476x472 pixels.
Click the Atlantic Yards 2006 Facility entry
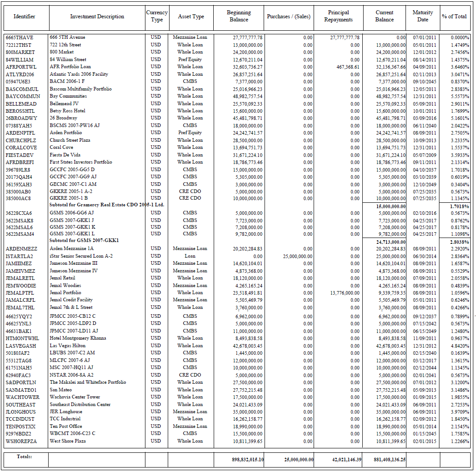pos(79,74)
